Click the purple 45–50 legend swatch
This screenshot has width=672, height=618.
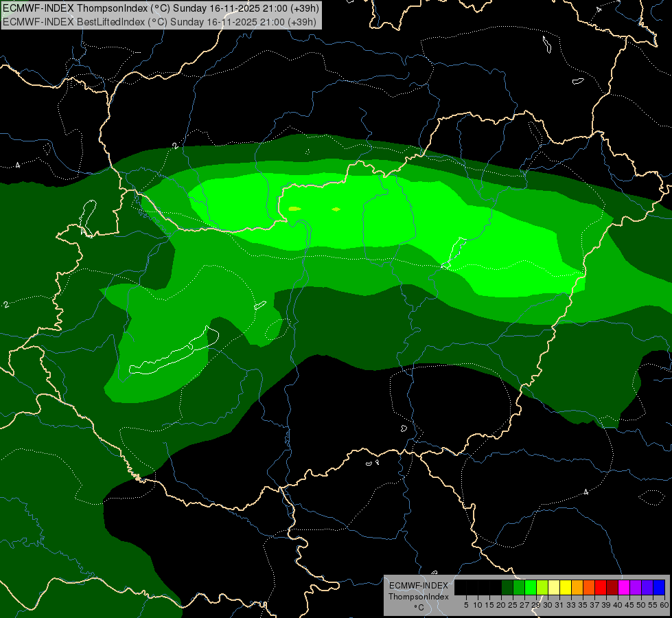click(x=636, y=587)
